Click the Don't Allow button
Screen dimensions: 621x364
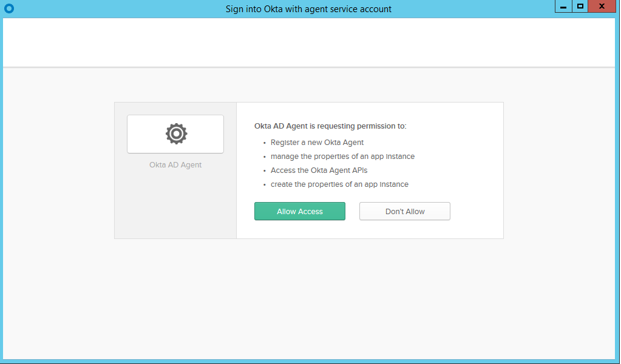pyautogui.click(x=405, y=211)
